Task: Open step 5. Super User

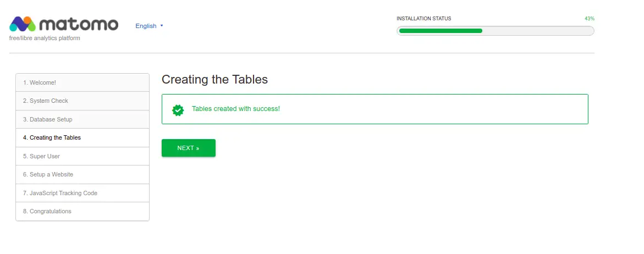Action: pos(82,156)
